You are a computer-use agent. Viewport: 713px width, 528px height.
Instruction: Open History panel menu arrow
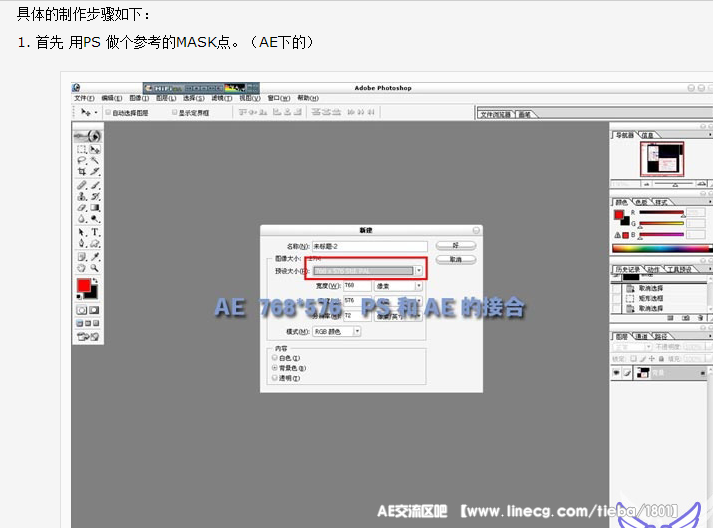coord(709,269)
